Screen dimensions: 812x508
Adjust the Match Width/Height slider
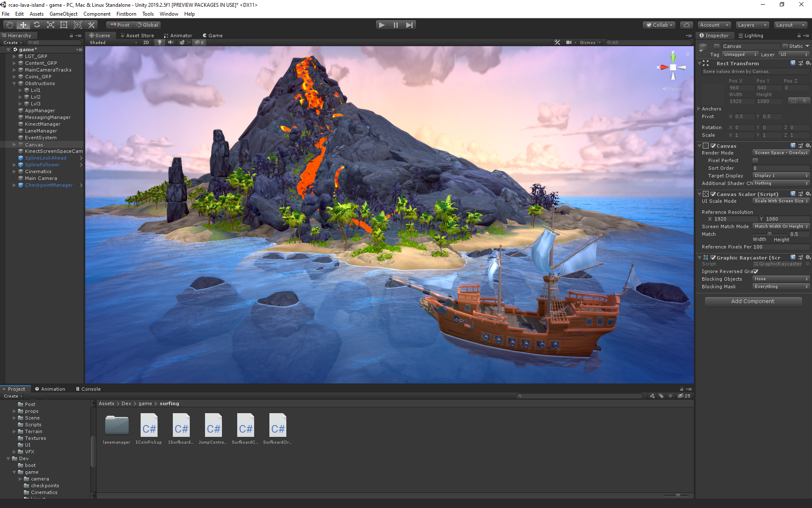click(770, 234)
